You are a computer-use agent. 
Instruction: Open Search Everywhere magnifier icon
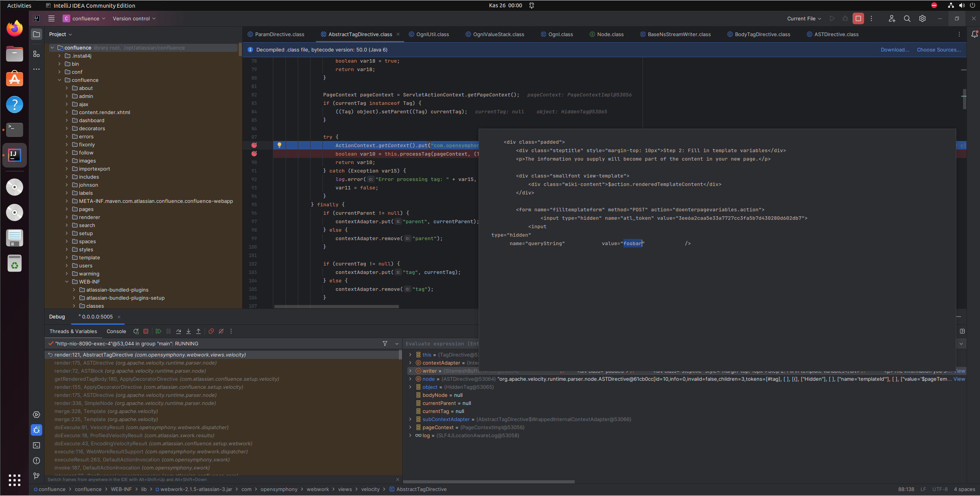coord(907,18)
